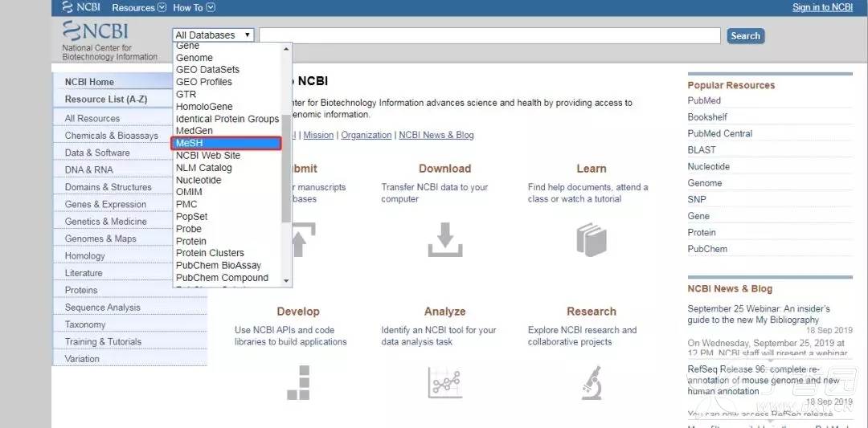Select MedGen from the database list
868x428 pixels.
click(x=194, y=131)
